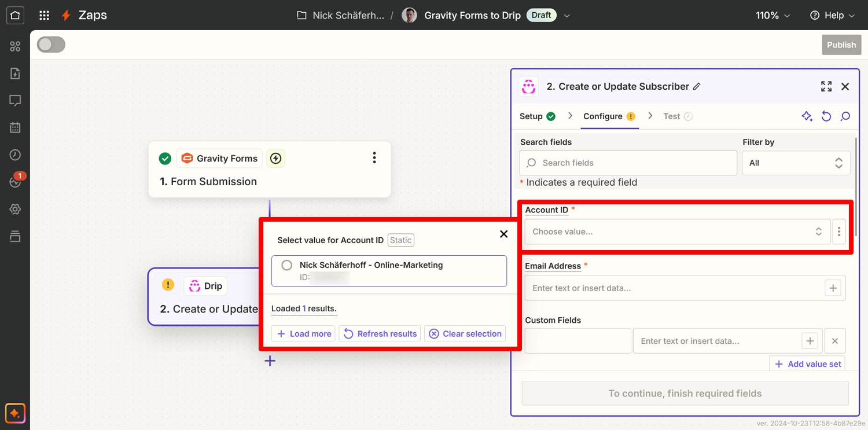Open the AI copilot sparkle button
The height and width of the screenshot is (430, 868).
[15, 413]
